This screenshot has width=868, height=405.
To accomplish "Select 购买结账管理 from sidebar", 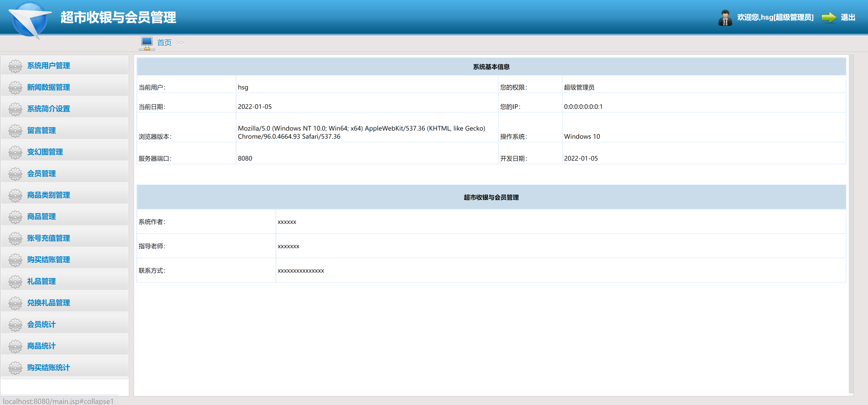I will pyautogui.click(x=49, y=260).
